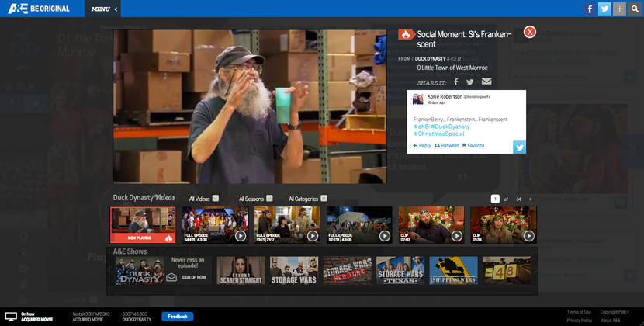Share video on Facebook via Share It

point(456,81)
